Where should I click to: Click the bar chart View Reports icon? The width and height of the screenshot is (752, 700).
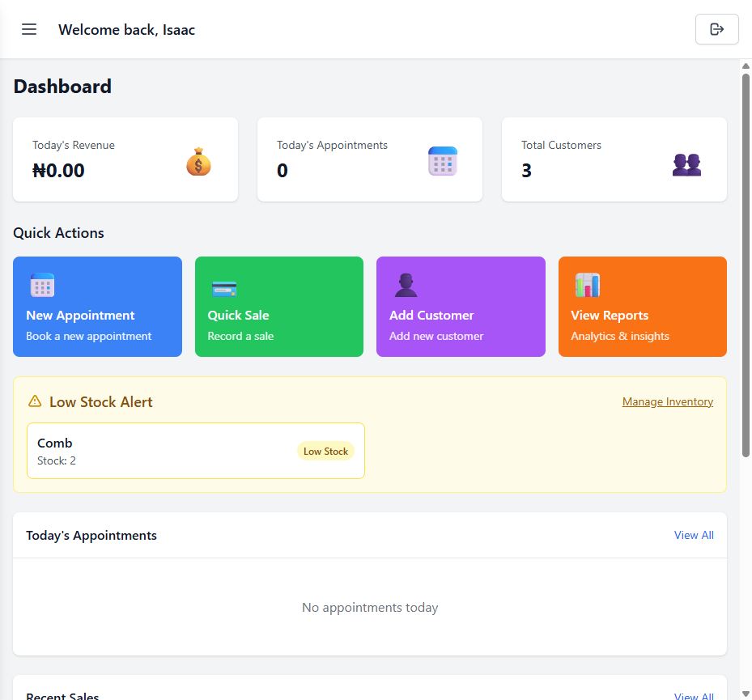tap(587, 285)
